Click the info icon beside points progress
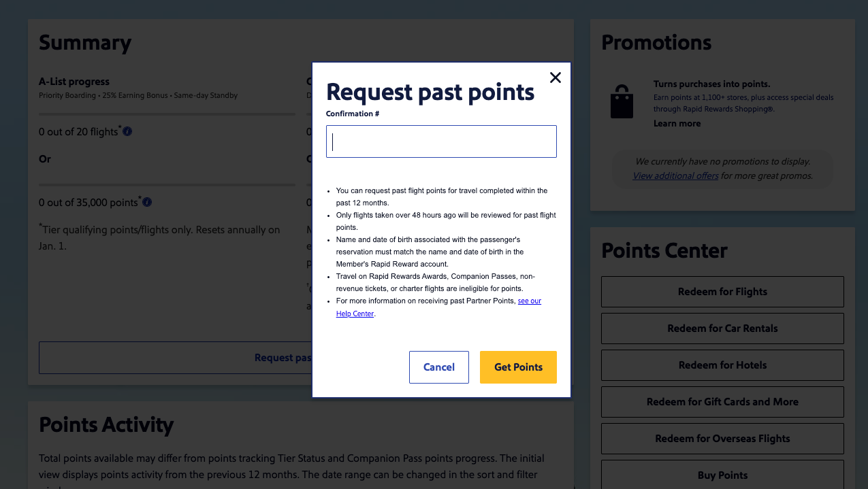This screenshot has height=489, width=868. tap(146, 202)
